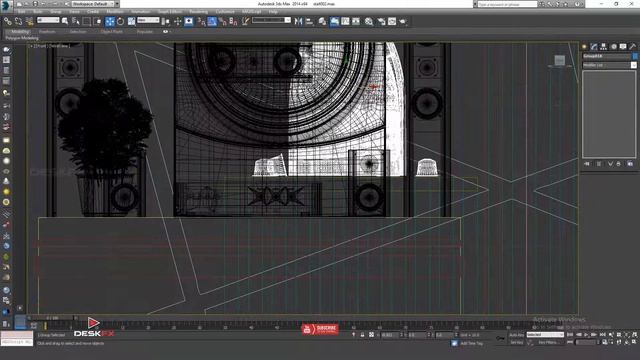Go to the start frame
Screen dimensions: 640x360
click(570, 335)
